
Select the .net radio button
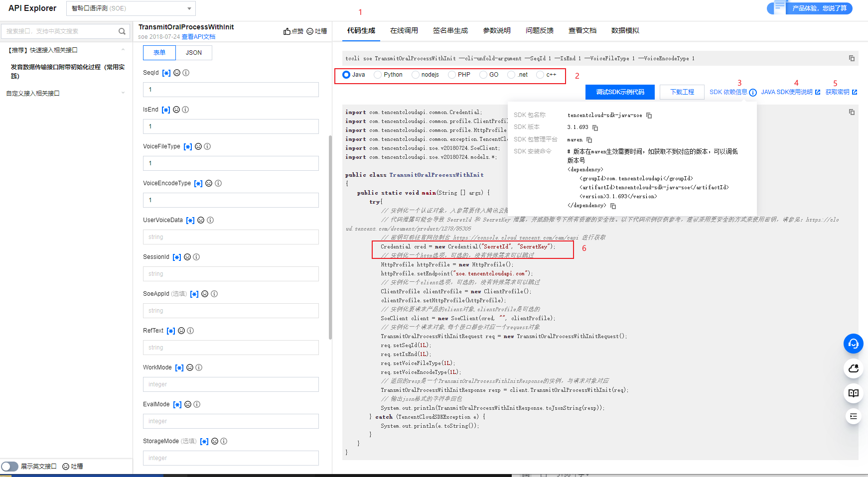click(511, 75)
